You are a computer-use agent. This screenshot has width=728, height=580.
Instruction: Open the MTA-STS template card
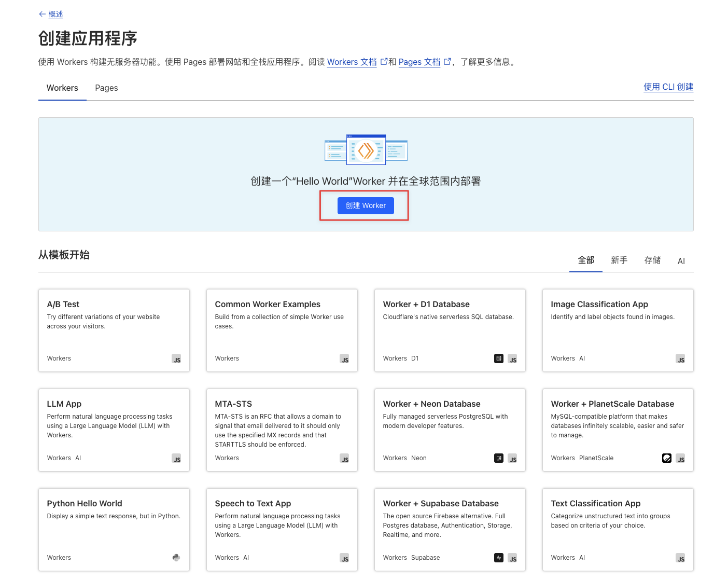click(x=282, y=430)
